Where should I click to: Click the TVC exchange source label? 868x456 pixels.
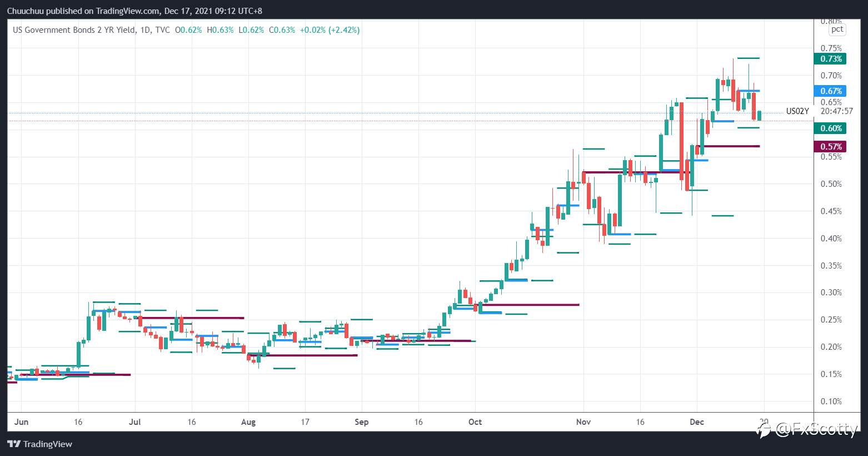click(162, 30)
